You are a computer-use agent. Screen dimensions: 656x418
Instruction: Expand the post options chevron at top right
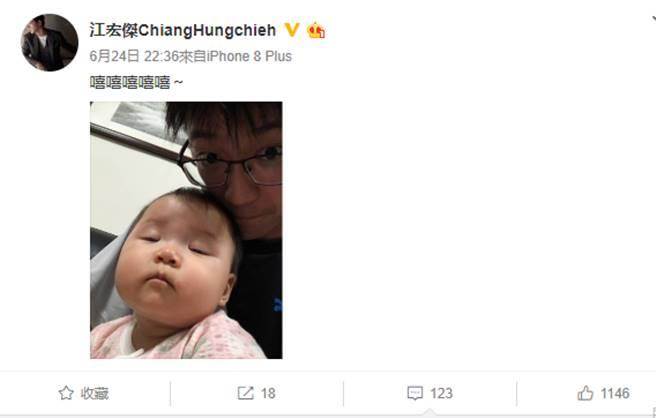(653, 19)
